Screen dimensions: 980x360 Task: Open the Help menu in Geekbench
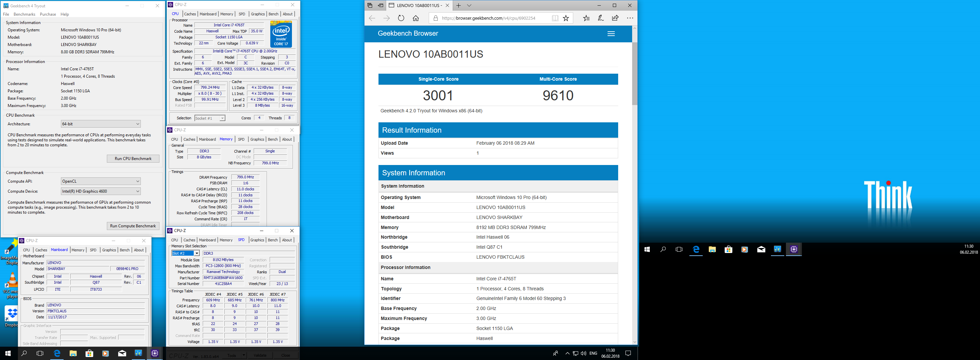pyautogui.click(x=65, y=14)
